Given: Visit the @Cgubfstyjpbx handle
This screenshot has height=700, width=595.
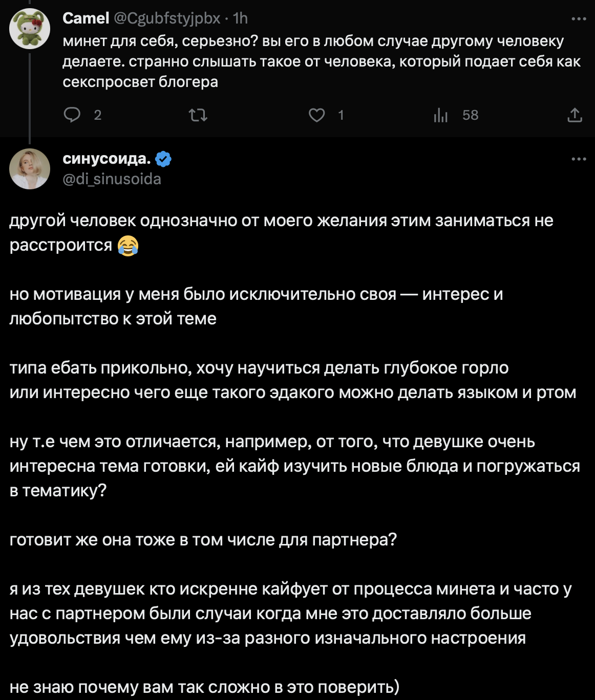Looking at the screenshot, I should pyautogui.click(x=167, y=18).
